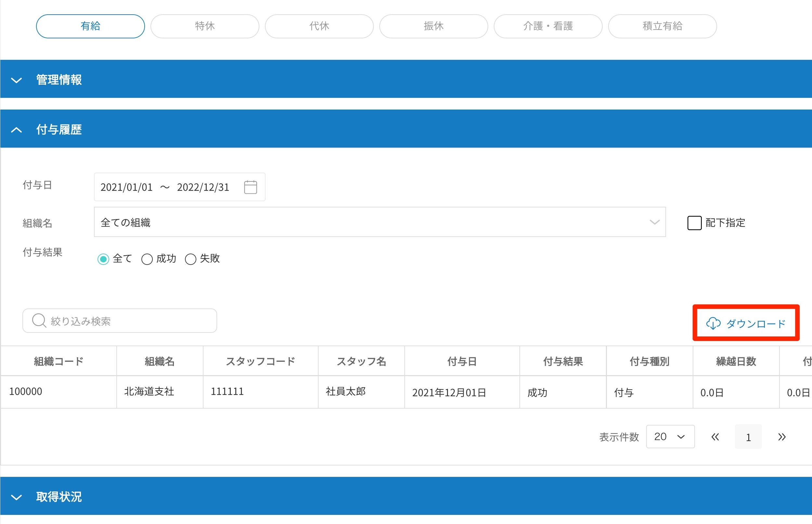Go to next page double-chevron
Viewport: 812px width, 524px height.
pyautogui.click(x=782, y=437)
